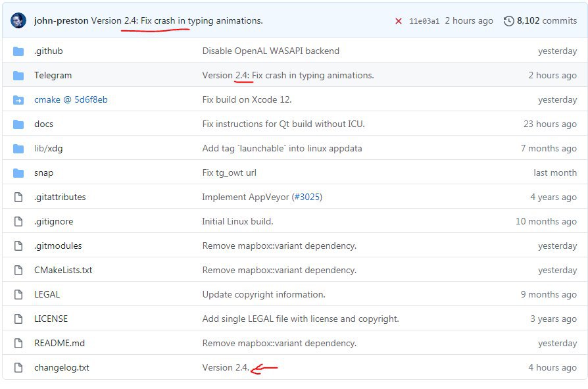Open commit 'Disable OpenAL WASAPI backend'
This screenshot has width=588, height=389.
pyautogui.click(x=271, y=51)
